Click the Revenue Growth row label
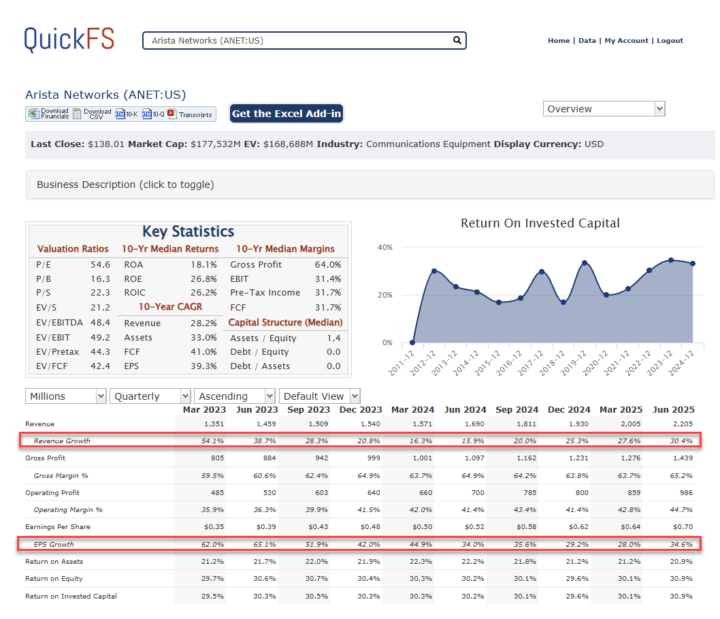Image resolution: width=720 pixels, height=619 pixels. [x=62, y=441]
